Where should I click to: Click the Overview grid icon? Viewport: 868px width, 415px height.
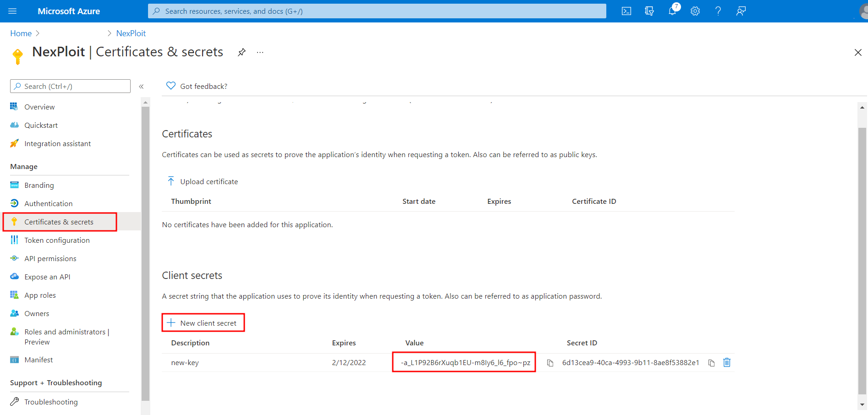click(14, 106)
